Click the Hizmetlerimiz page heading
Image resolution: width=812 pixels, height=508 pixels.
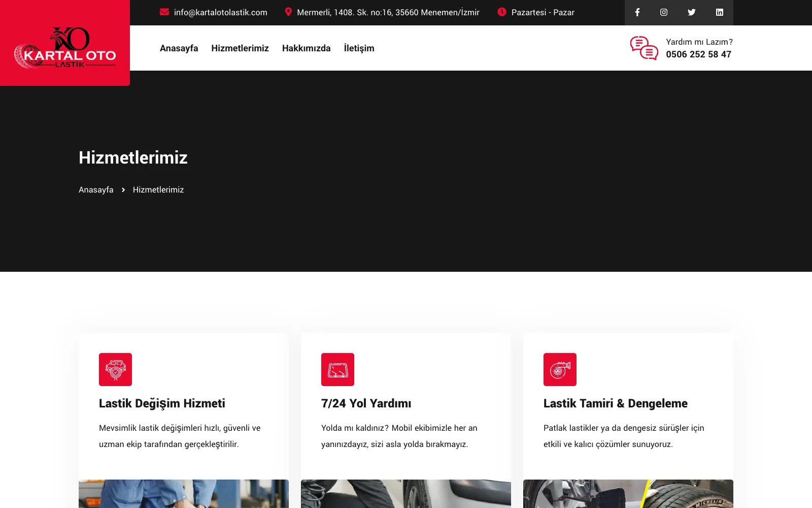pos(133,157)
